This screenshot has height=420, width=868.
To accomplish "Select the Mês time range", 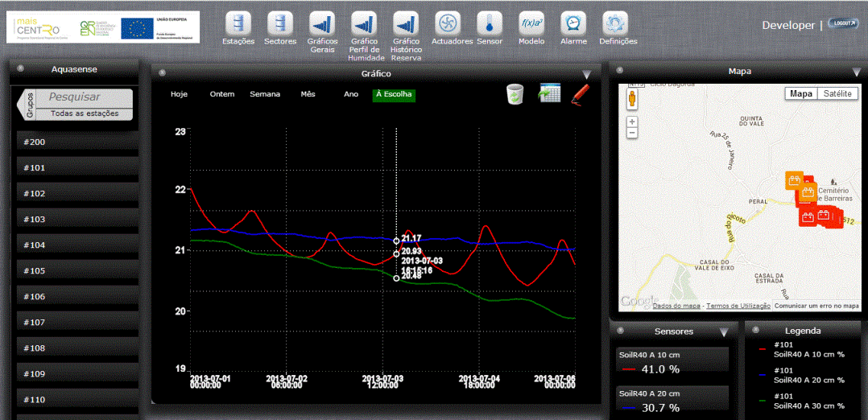I will pos(308,94).
